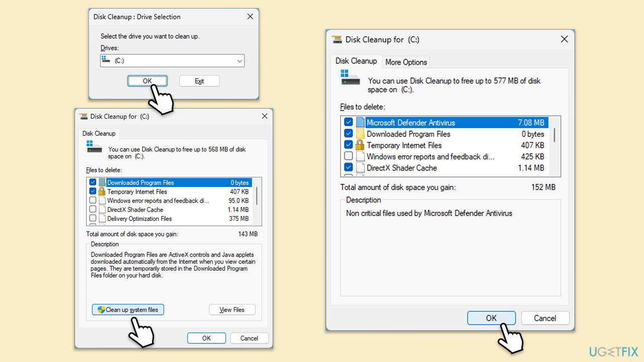
Task: Click drive icon in right window header
Action: click(x=350, y=77)
